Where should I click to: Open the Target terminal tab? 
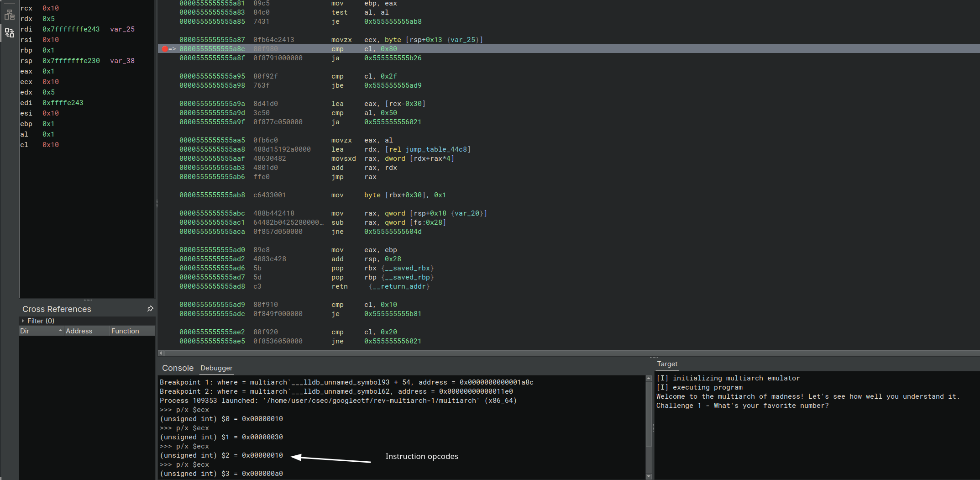[x=667, y=364]
